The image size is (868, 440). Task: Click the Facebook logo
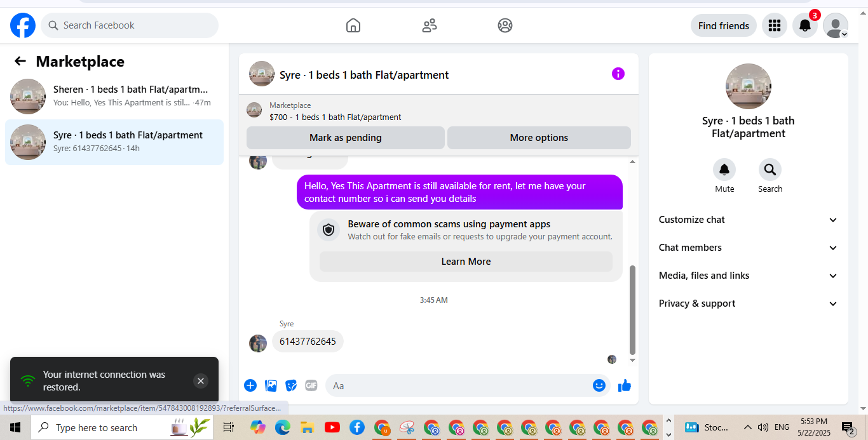(x=23, y=25)
